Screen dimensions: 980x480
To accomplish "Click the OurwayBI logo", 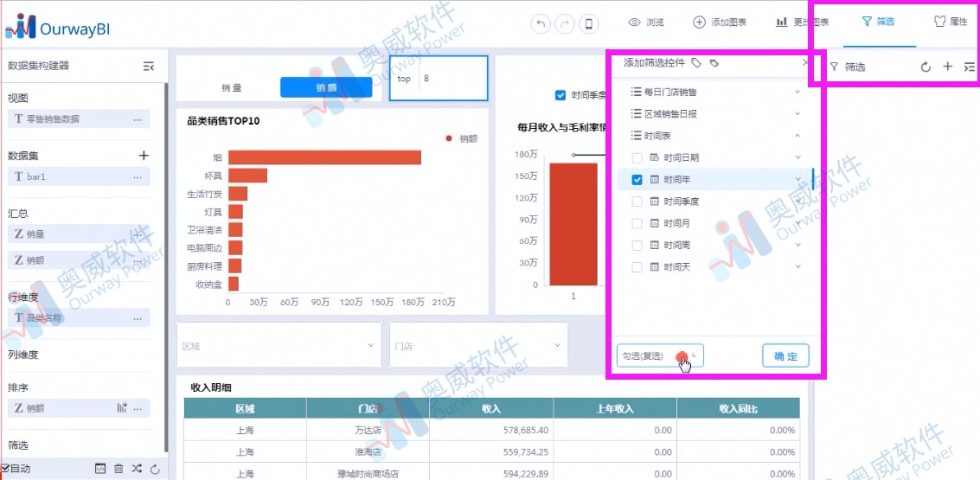I will 58,26.
